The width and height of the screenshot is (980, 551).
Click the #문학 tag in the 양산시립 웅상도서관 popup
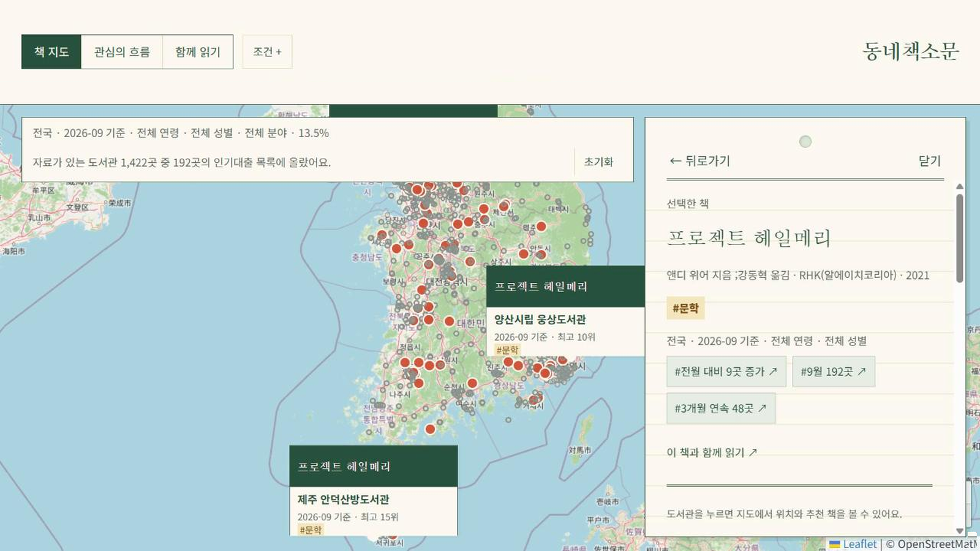[x=507, y=350]
